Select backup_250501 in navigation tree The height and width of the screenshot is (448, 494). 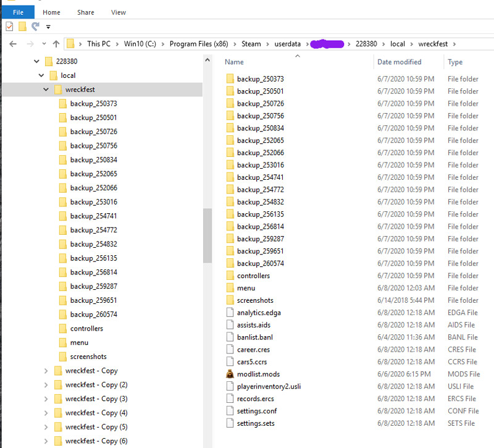coord(94,117)
